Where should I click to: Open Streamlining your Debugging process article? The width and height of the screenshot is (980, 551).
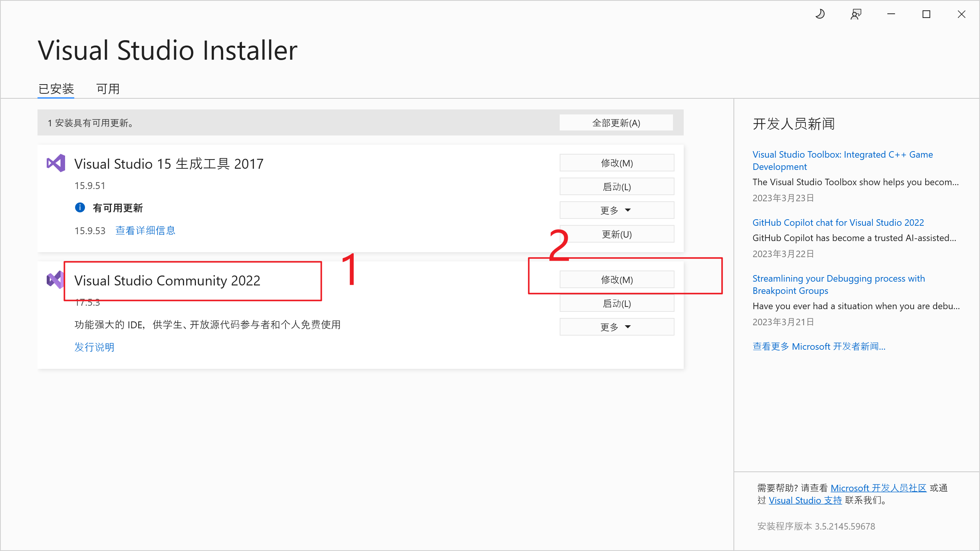coord(839,285)
